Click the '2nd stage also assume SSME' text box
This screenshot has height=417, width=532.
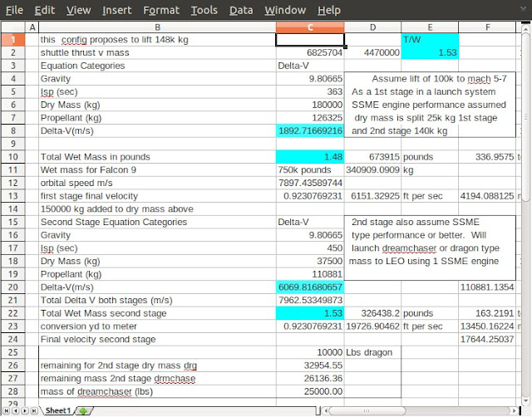(x=430, y=248)
